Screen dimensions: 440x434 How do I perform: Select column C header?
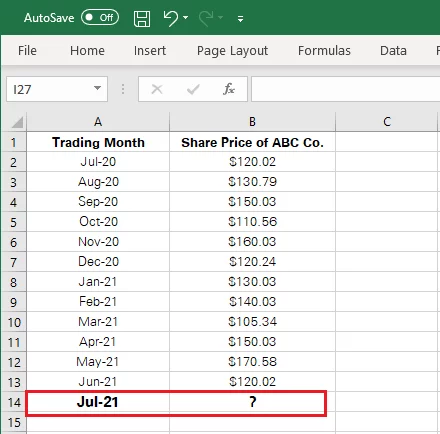(386, 122)
